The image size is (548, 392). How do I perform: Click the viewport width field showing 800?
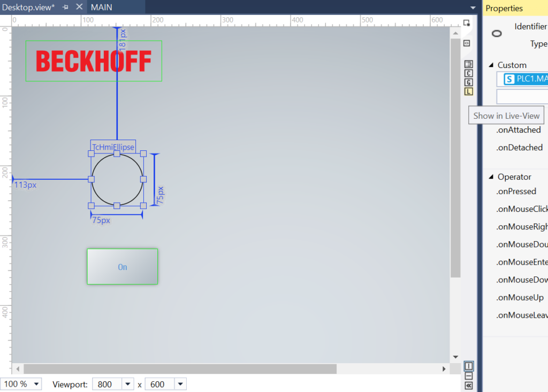pos(107,385)
